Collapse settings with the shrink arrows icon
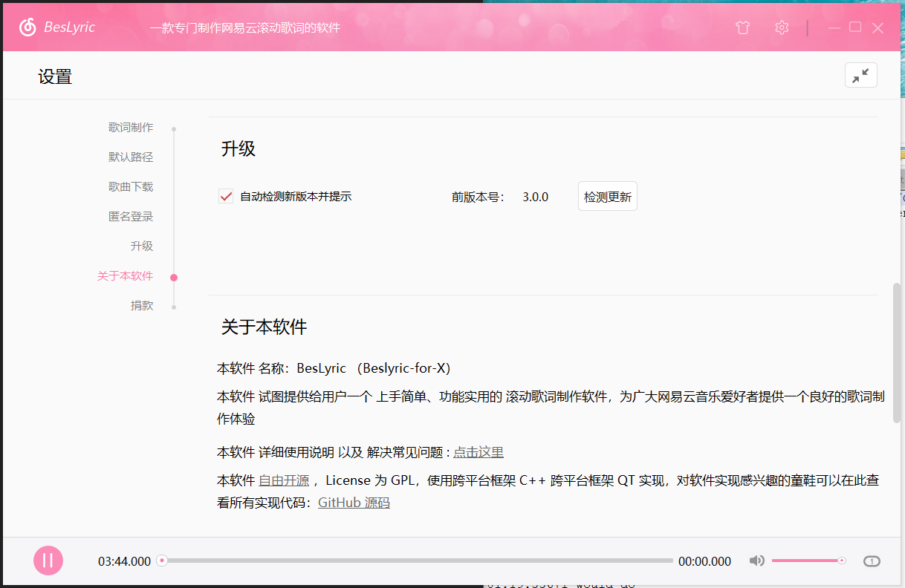This screenshot has height=588, width=905. click(860, 76)
